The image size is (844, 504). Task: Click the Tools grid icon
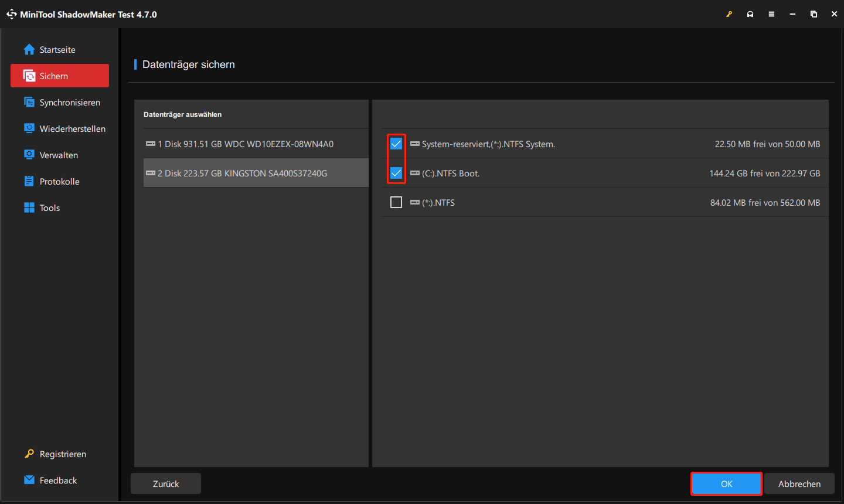pyautogui.click(x=29, y=207)
